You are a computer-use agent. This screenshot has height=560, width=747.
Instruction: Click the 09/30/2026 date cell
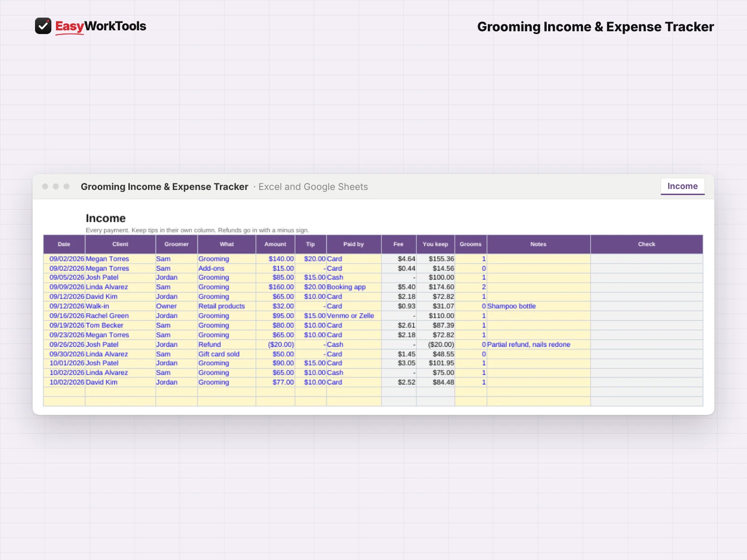(64, 354)
